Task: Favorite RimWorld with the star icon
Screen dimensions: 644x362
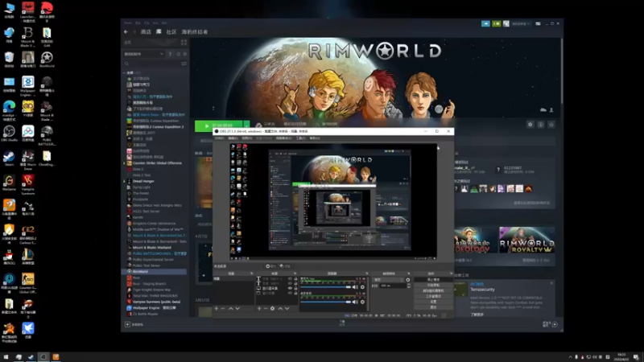Action: pyautogui.click(x=551, y=125)
